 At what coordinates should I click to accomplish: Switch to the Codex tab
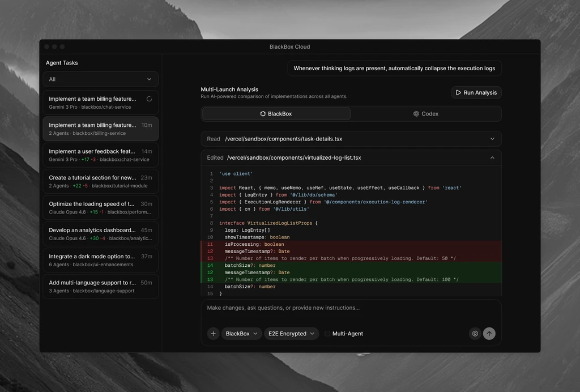click(425, 113)
